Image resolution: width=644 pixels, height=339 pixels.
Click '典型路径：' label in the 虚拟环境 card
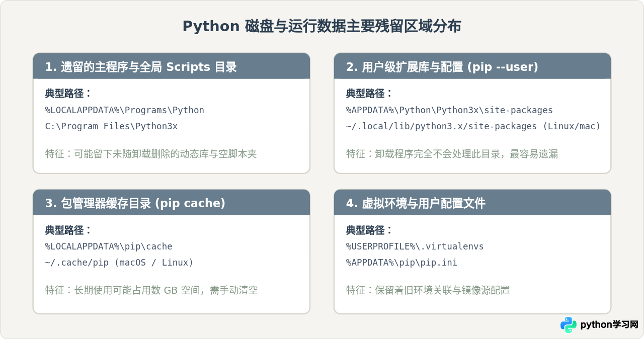(x=370, y=230)
